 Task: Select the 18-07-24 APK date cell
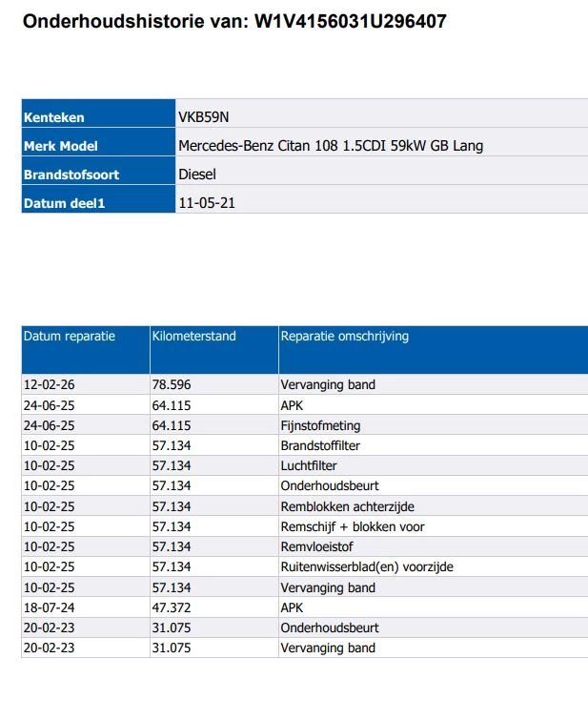click(86, 607)
